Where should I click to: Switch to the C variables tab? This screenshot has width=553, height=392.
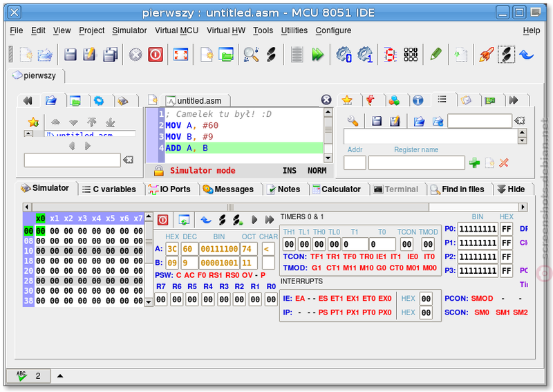[109, 189]
